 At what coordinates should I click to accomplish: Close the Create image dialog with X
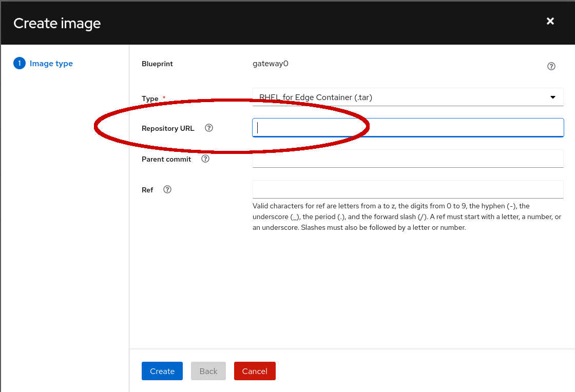coord(550,21)
